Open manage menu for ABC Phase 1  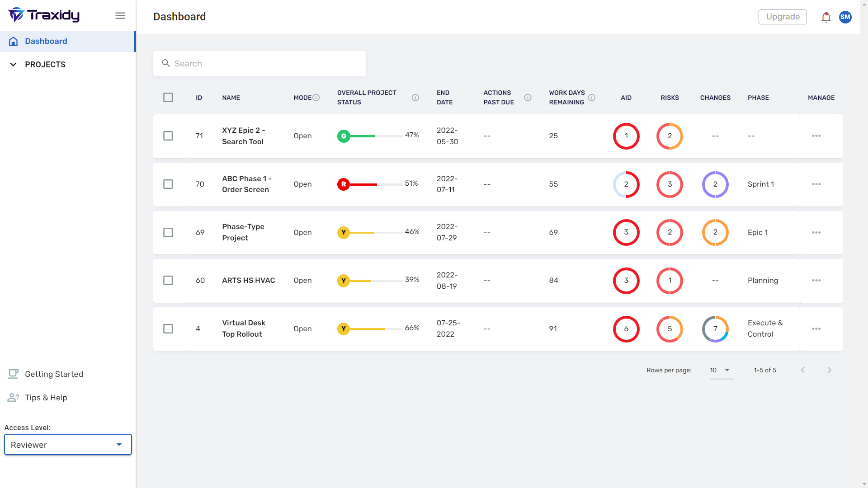coord(816,184)
